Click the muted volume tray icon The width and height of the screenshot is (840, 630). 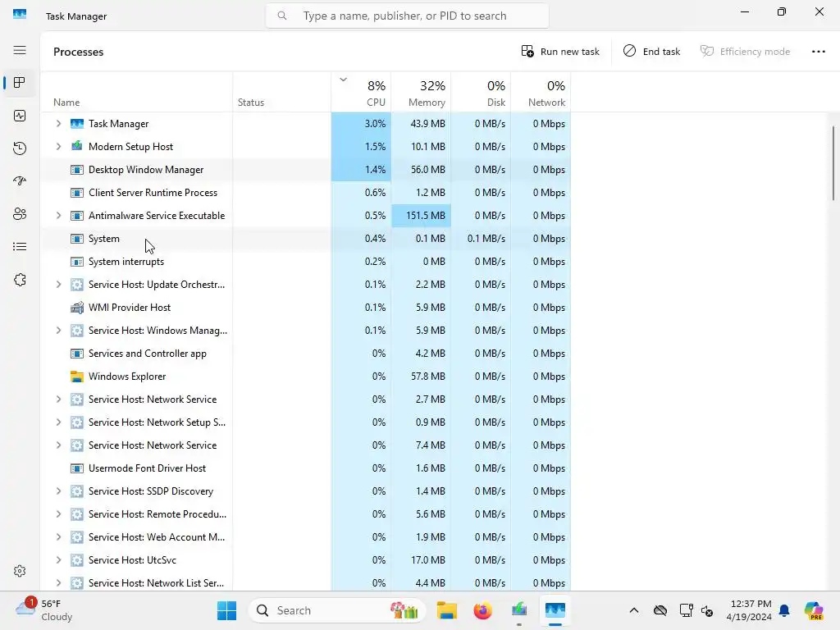[x=707, y=610]
